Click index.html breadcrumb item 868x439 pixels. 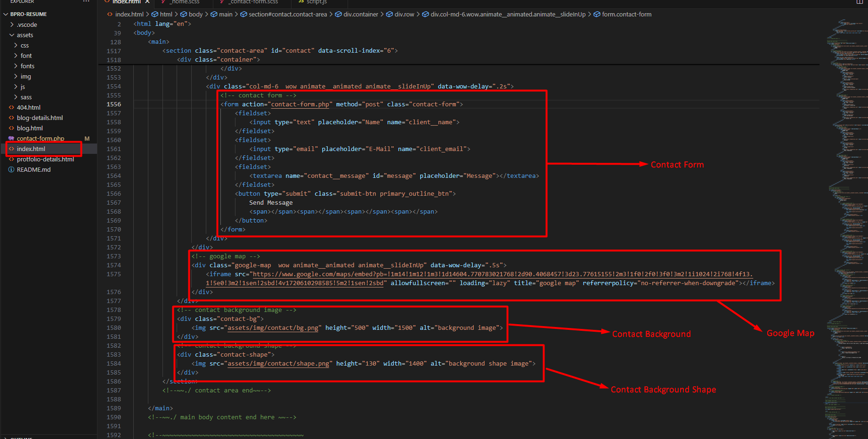[x=125, y=14]
